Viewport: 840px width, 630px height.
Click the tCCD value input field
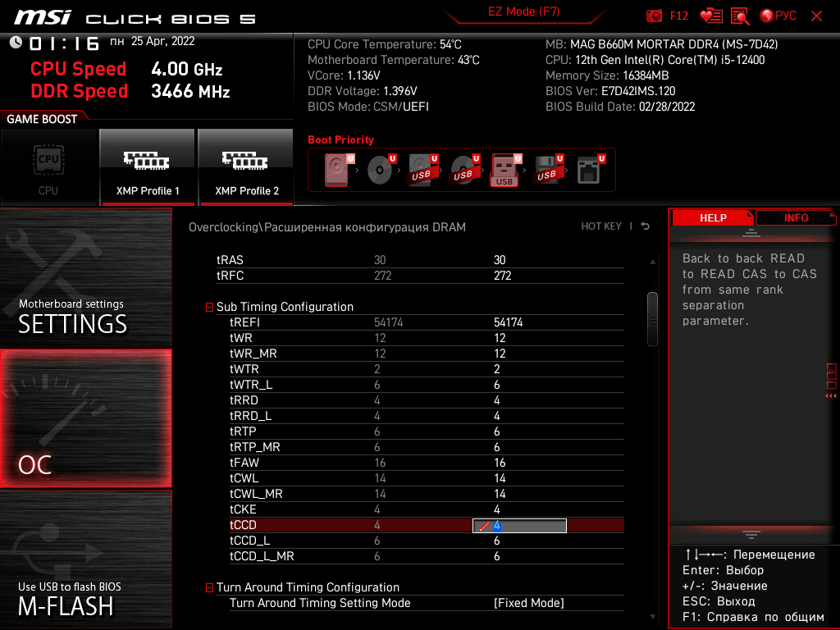pos(519,526)
